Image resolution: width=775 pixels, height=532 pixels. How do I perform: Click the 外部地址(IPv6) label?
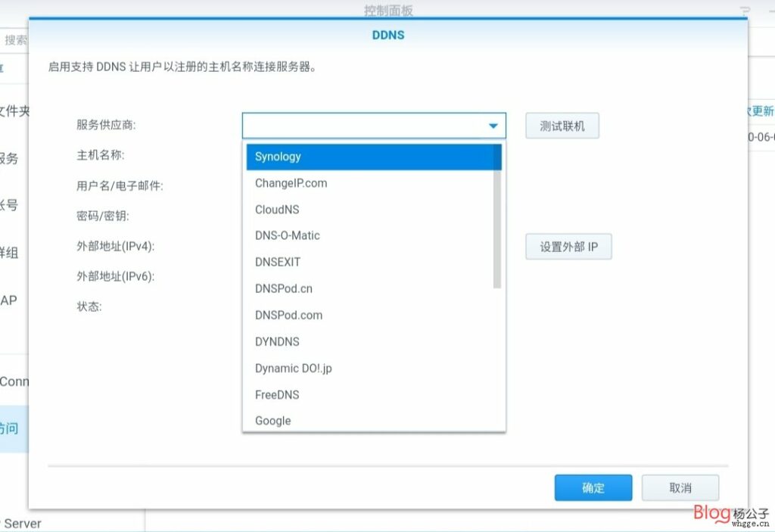(x=115, y=276)
